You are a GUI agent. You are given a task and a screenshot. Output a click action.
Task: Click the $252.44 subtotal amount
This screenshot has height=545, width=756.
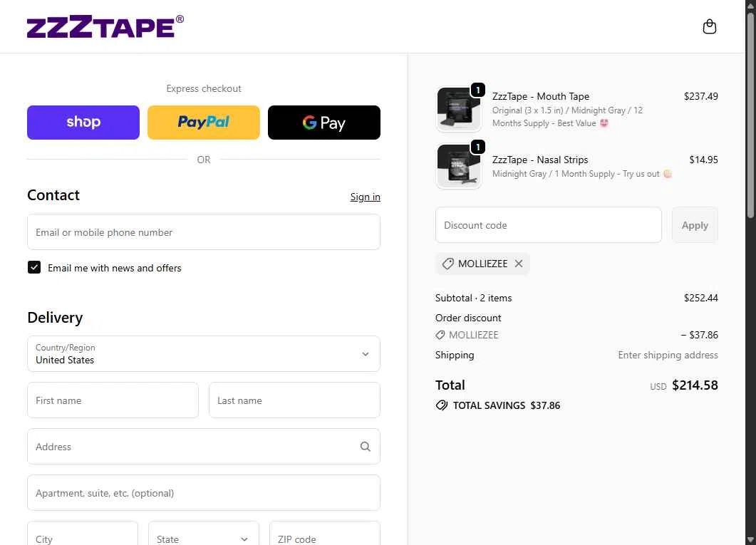(x=700, y=298)
